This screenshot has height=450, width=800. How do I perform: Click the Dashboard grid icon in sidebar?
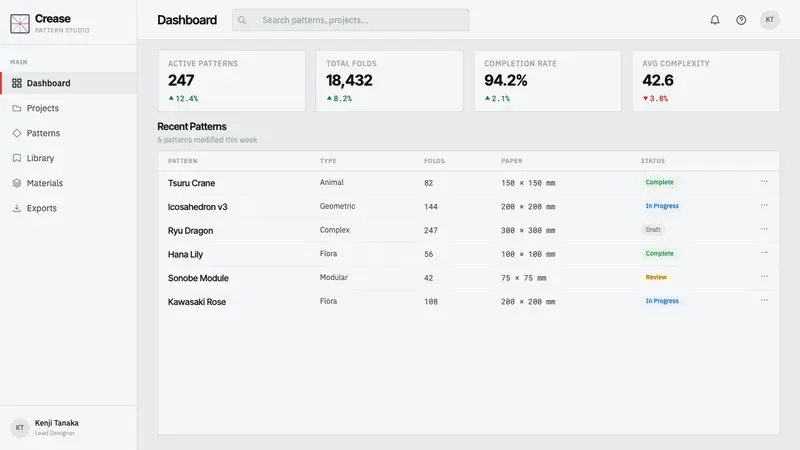pos(17,83)
